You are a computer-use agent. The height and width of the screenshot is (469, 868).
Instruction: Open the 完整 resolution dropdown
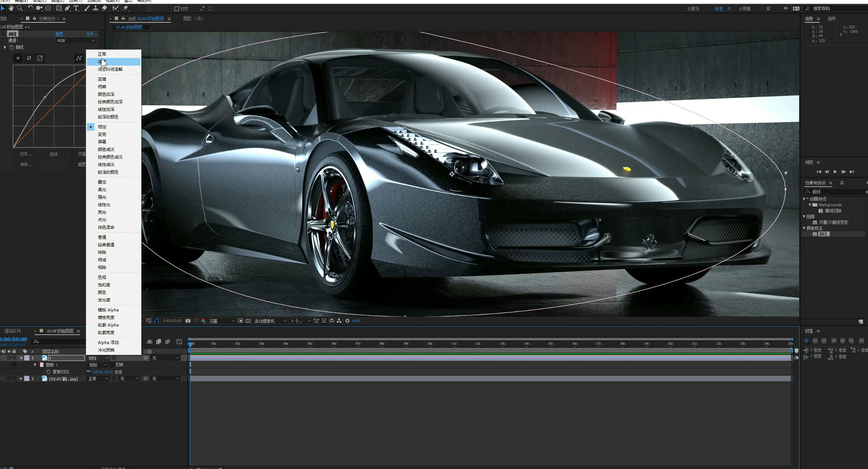[x=222, y=321]
